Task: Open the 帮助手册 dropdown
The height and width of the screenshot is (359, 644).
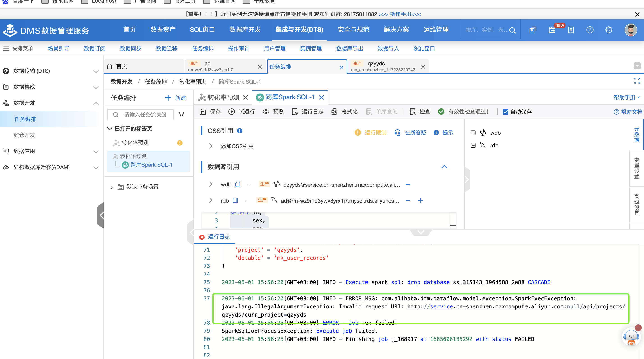Action: click(x=627, y=97)
